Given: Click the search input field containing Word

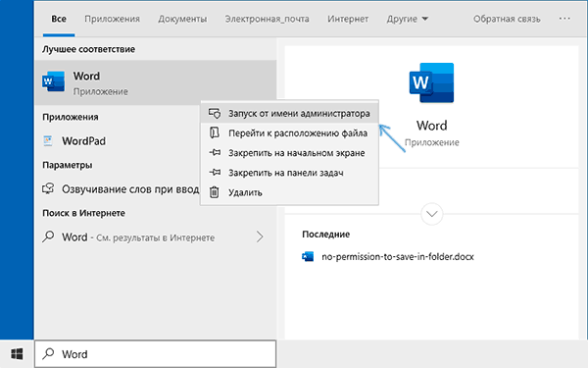Looking at the screenshot, I should click(155, 353).
